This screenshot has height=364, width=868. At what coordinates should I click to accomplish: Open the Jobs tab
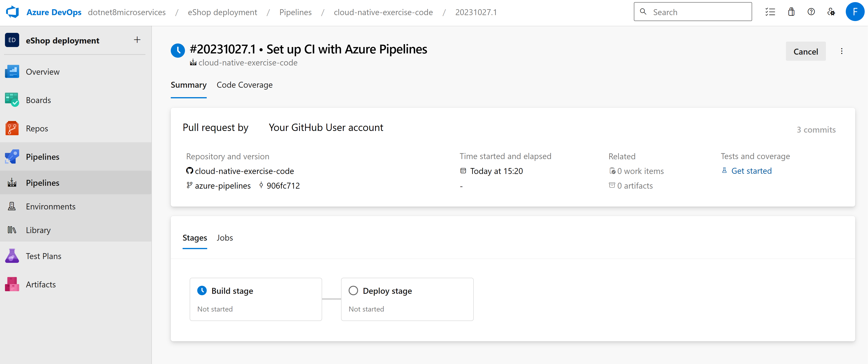click(224, 237)
